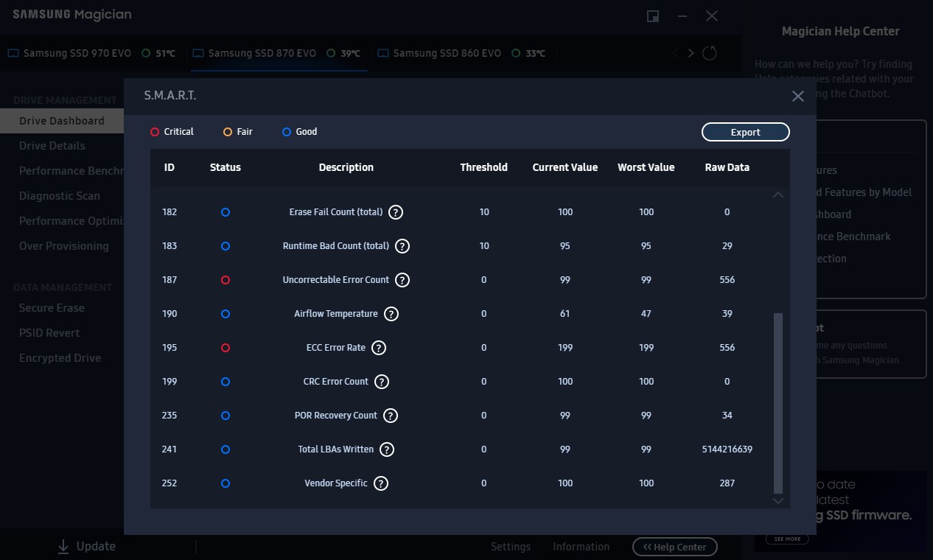The height and width of the screenshot is (560, 933).
Task: Open help icon for Total LBAs Written
Action: (x=387, y=449)
